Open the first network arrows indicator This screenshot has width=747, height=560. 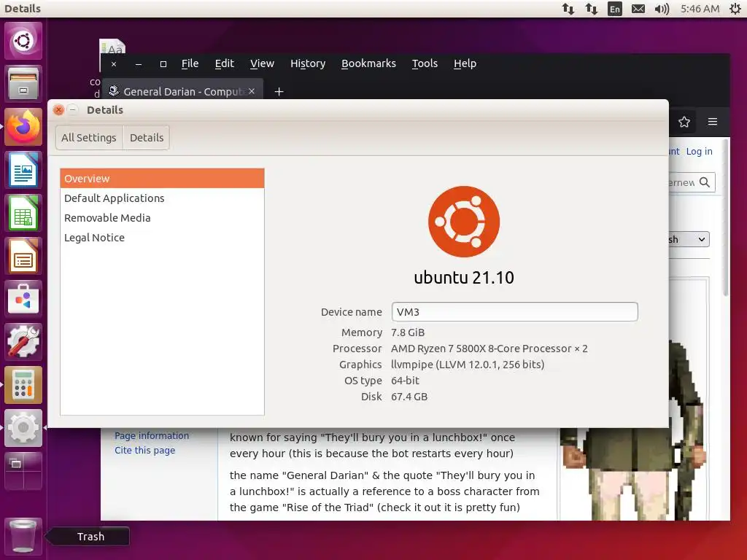[568, 9]
